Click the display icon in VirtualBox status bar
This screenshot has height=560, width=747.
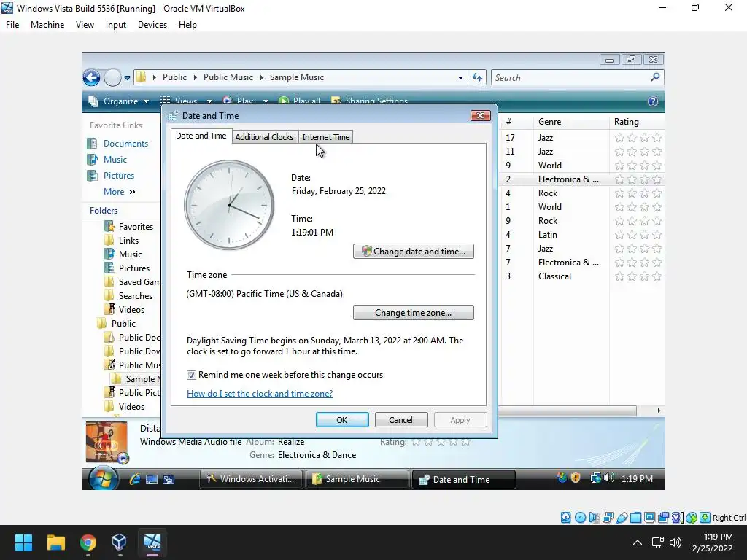click(x=649, y=518)
